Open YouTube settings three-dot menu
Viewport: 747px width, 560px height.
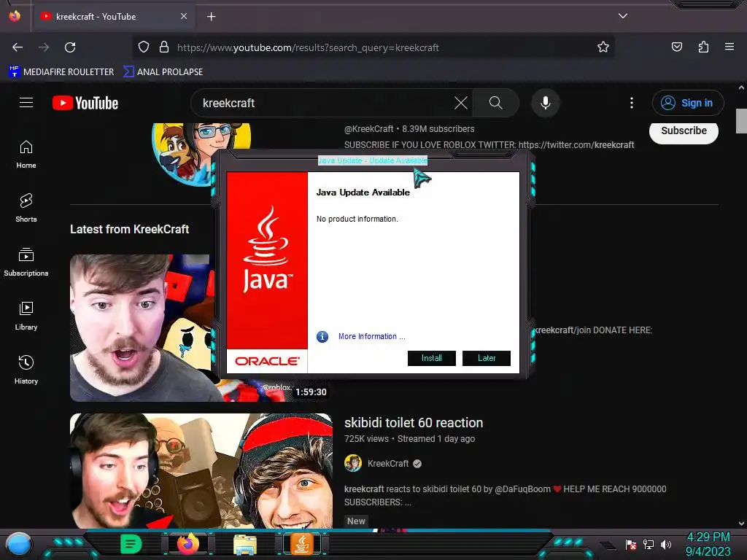point(632,103)
